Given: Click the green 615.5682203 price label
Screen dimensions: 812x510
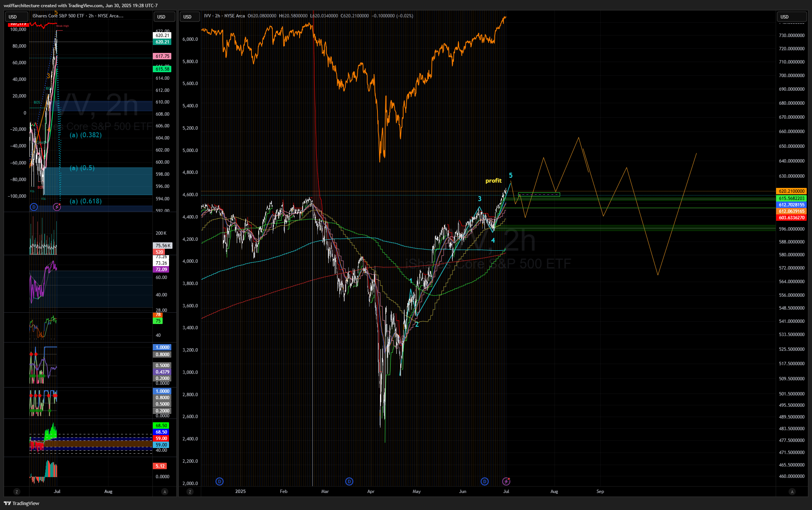Looking at the screenshot, I should point(792,198).
